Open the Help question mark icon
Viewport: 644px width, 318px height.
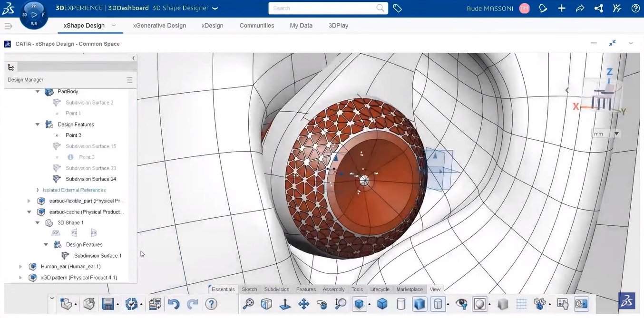211,303
